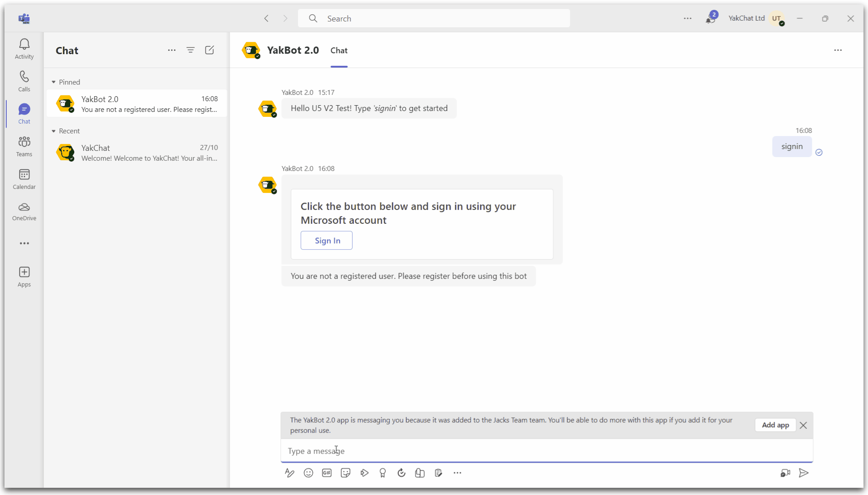Click Sign In button in YakBot card
Viewport: 868px width, 495px height.
327,240
